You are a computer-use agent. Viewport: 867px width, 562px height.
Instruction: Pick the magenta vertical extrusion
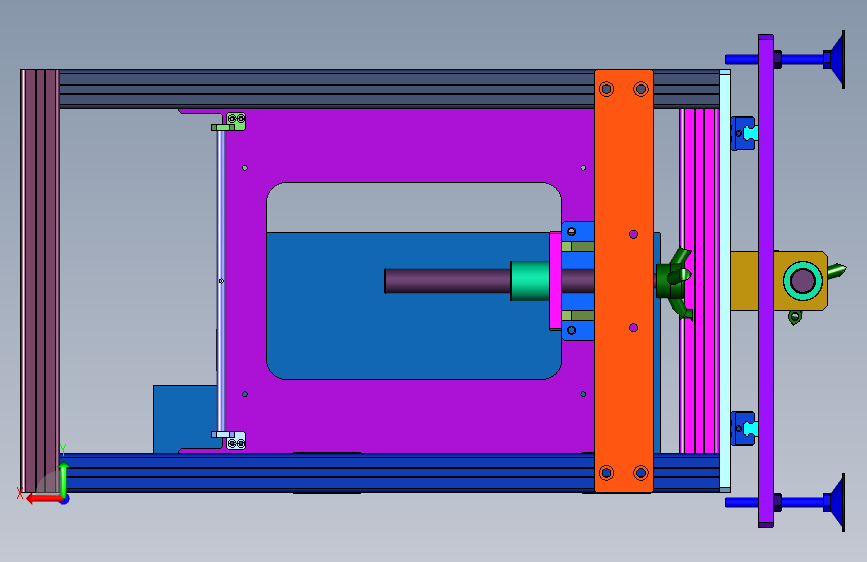[699, 281]
